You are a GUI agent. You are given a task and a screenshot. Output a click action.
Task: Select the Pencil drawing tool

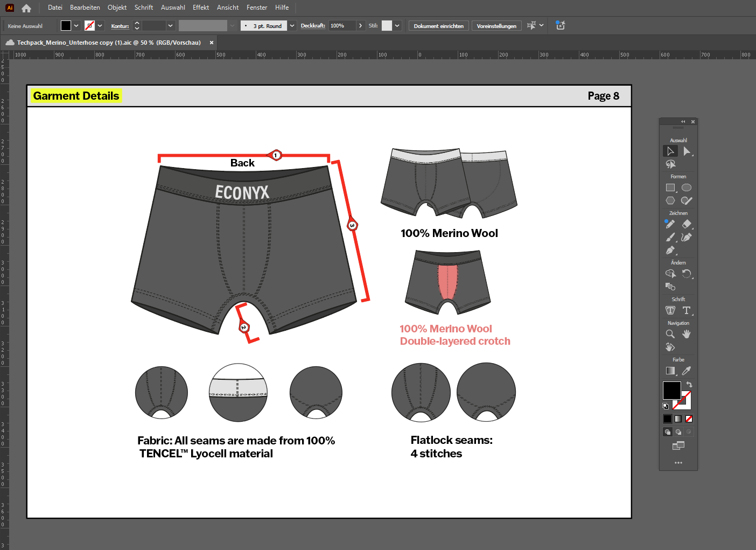(670, 224)
